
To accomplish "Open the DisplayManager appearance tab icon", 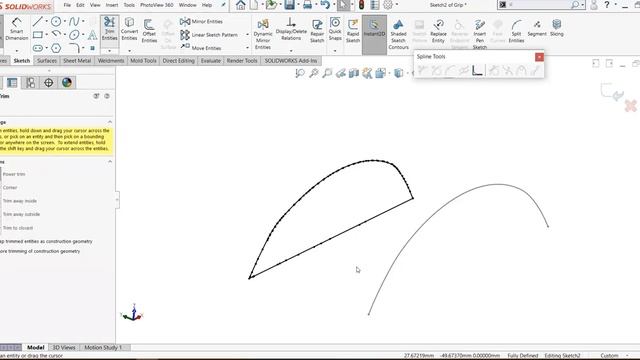I will (x=67, y=83).
